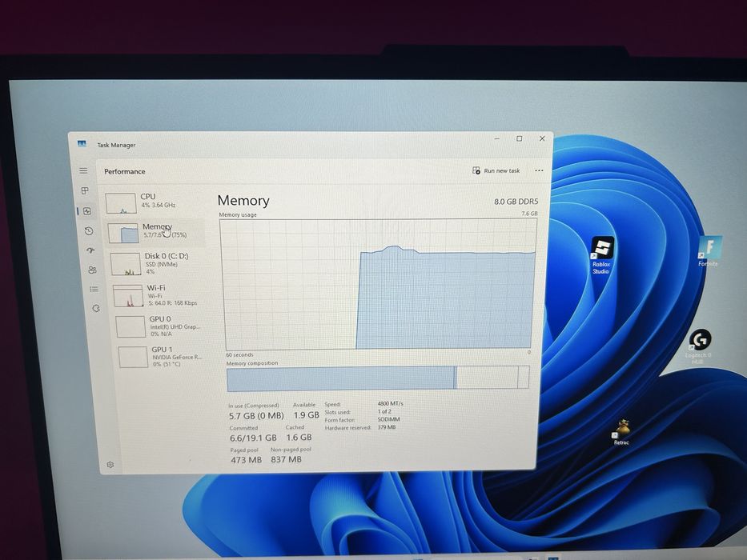The width and height of the screenshot is (747, 560).
Task: Click the '5.7 GB (0 MB)' in-use value
Action: pos(256,416)
